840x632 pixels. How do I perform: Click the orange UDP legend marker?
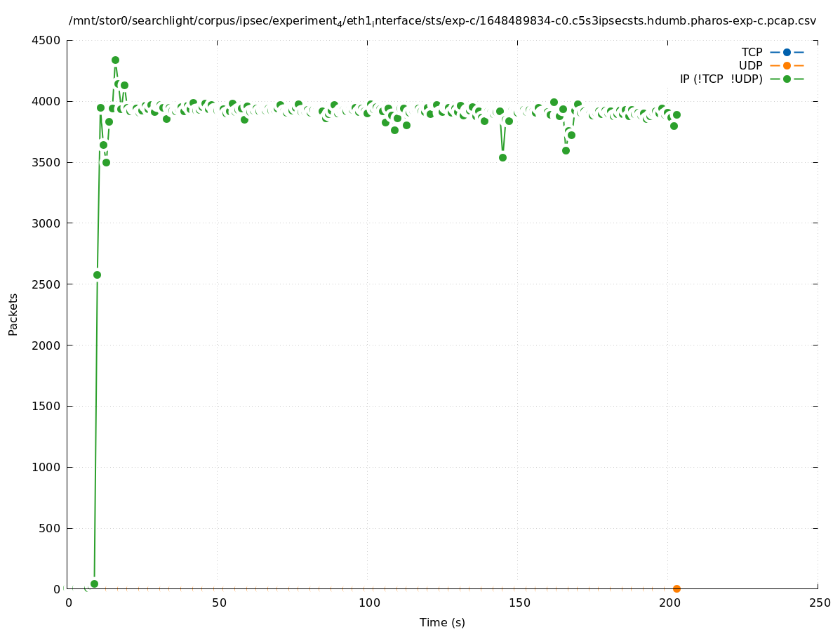pos(787,65)
